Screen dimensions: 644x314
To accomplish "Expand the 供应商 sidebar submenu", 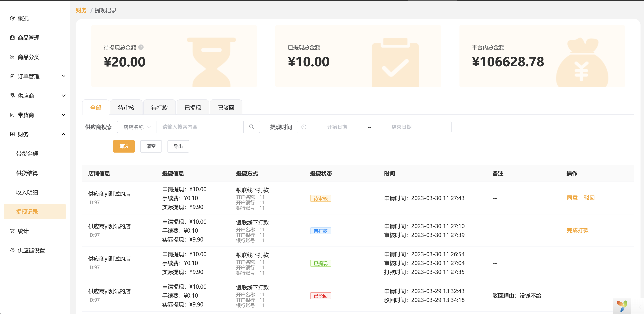I will [64, 95].
